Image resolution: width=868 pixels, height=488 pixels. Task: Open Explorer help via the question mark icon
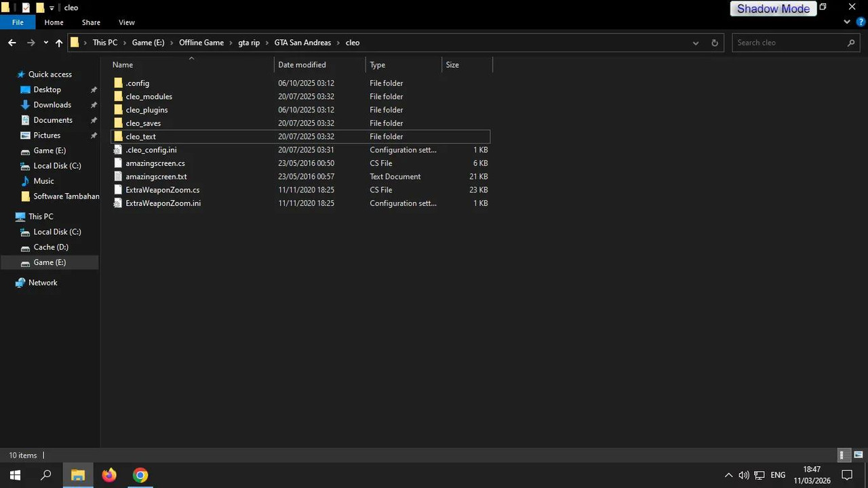pos(861,22)
